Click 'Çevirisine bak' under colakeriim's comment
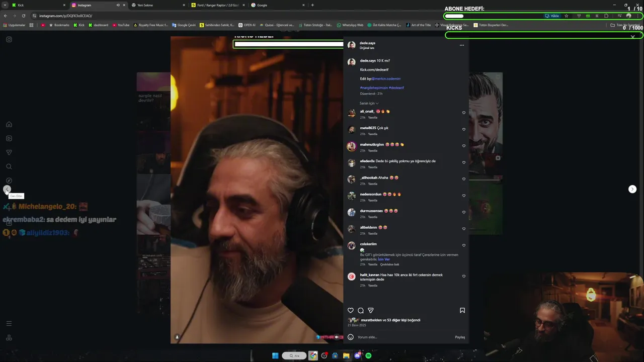 click(x=389, y=264)
